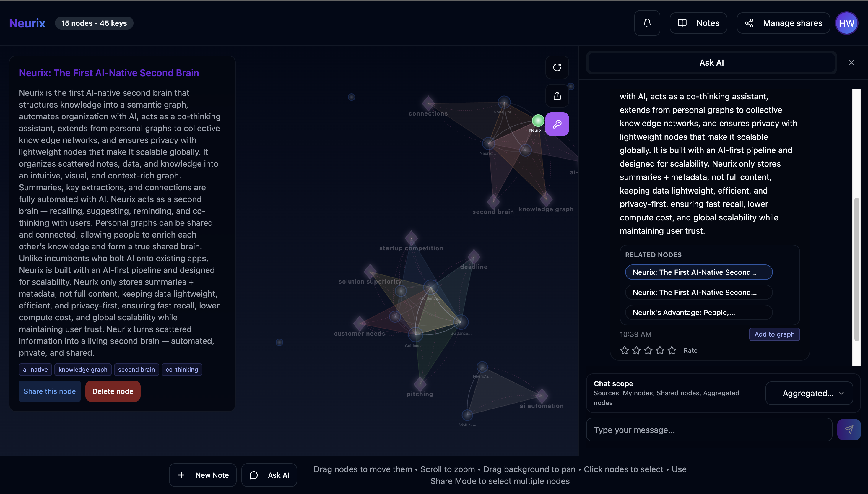Click the message input field
Screen dimensions: 868x494
[709, 429]
